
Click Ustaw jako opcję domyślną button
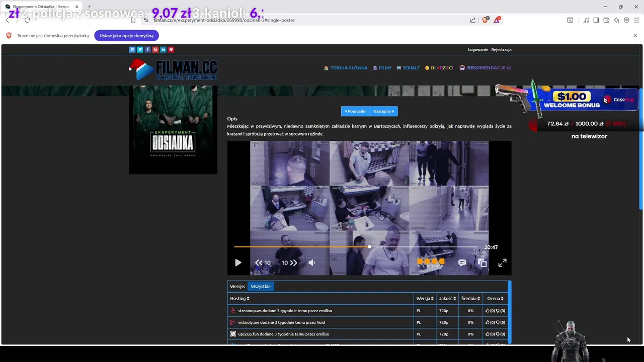click(x=126, y=36)
